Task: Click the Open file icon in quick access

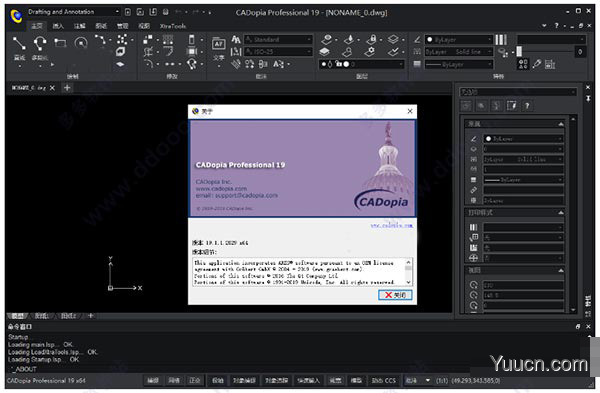Action: point(140,12)
